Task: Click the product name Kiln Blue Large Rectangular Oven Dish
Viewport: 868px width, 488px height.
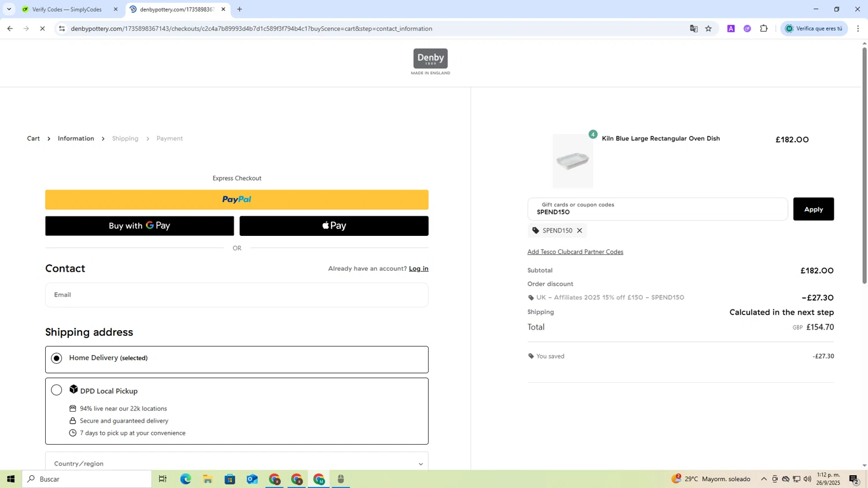Action: tap(661, 139)
